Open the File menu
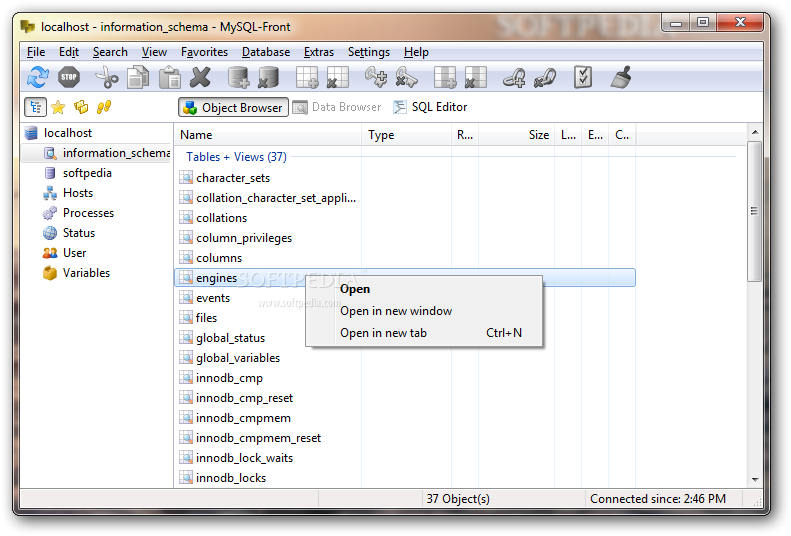Image resolution: width=791 pixels, height=536 pixels. pos(36,52)
